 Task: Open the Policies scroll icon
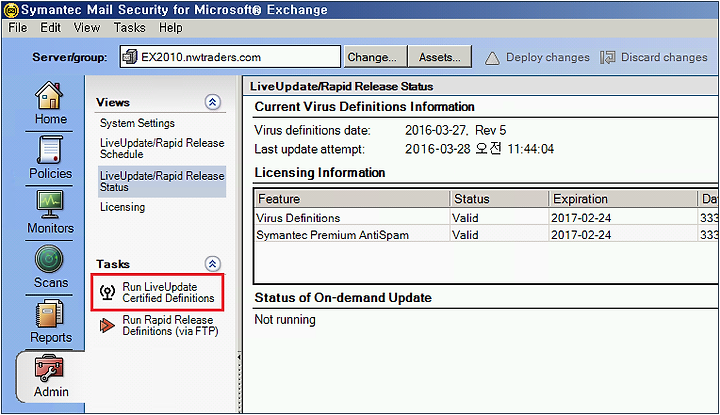pyautogui.click(x=50, y=150)
